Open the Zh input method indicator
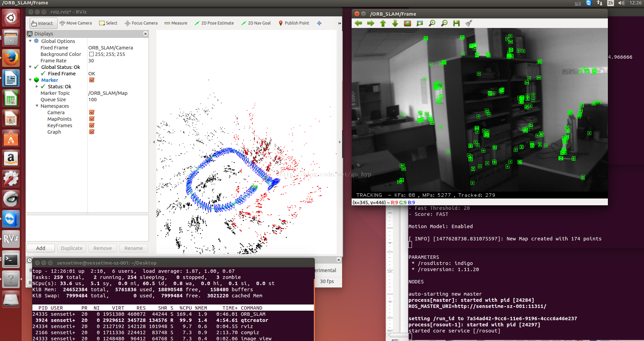The width and height of the screenshot is (644, 341). [610, 3]
